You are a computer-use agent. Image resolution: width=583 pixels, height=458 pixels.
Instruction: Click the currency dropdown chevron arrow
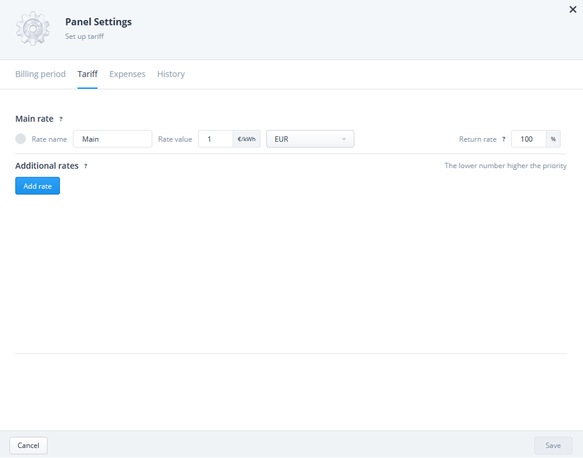[344, 139]
